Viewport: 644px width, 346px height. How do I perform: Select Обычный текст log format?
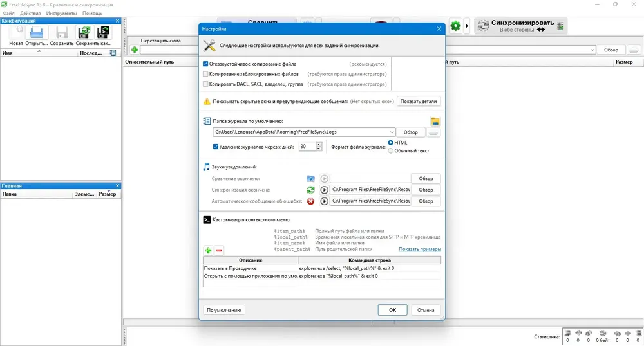point(391,151)
